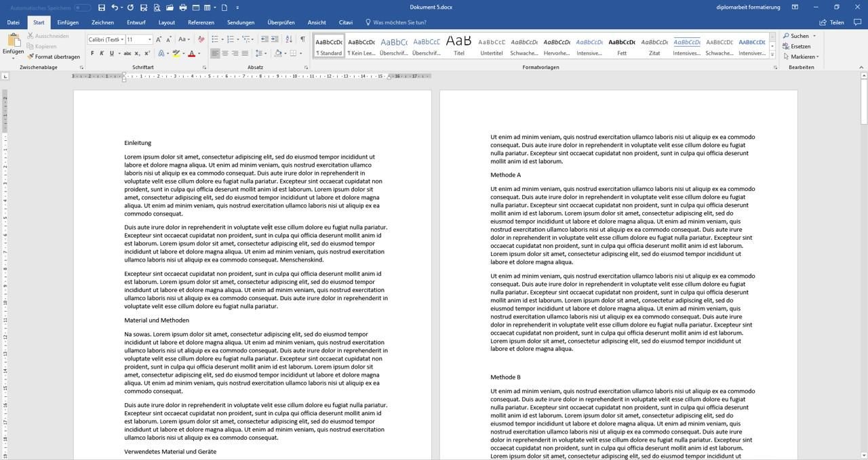Open the font size dropdown
The width and height of the screenshot is (868, 460).
pos(149,39)
